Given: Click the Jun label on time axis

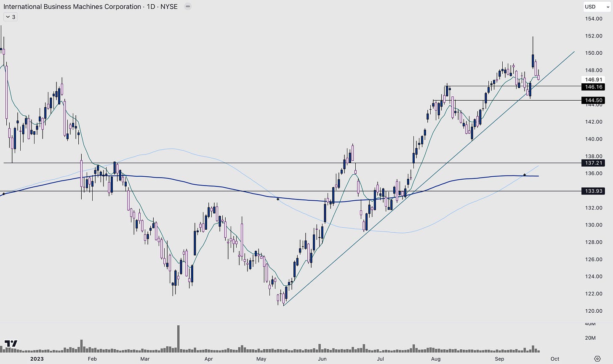Looking at the screenshot, I should (322, 359).
